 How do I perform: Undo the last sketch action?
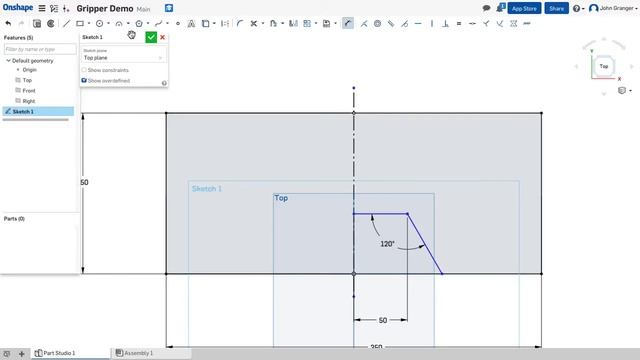(x=8, y=24)
